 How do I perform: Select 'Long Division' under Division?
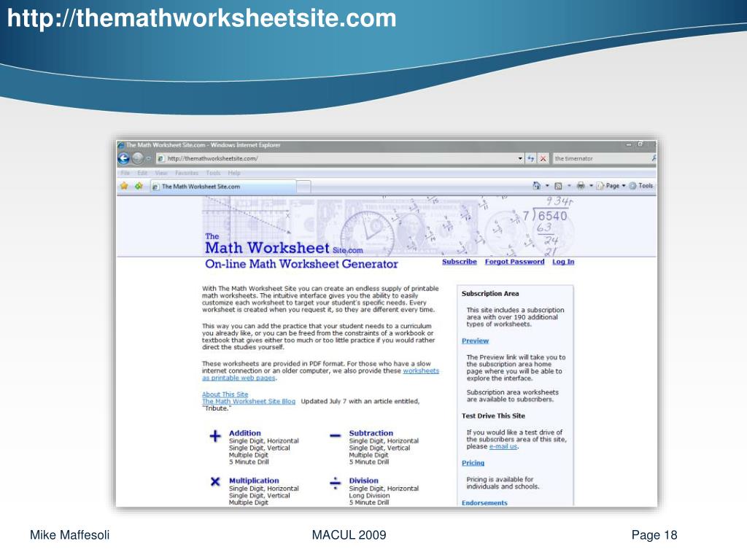coord(369,496)
